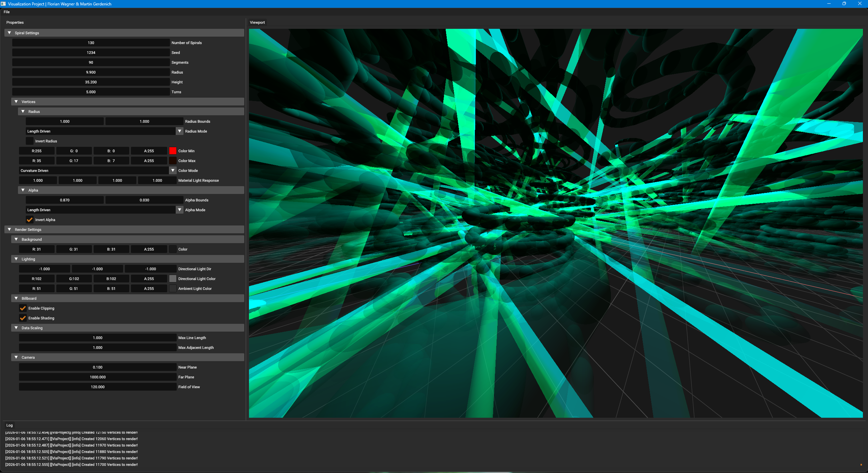This screenshot has width=868, height=473.
Task: Open the File menu
Action: click(x=7, y=12)
